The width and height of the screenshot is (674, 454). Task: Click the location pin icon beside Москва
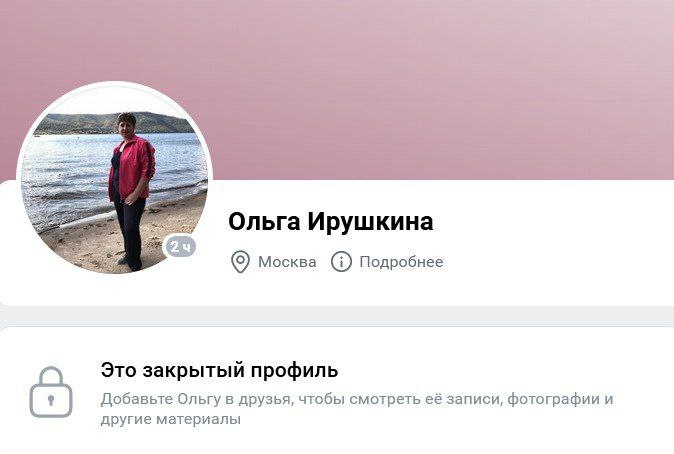(x=240, y=262)
